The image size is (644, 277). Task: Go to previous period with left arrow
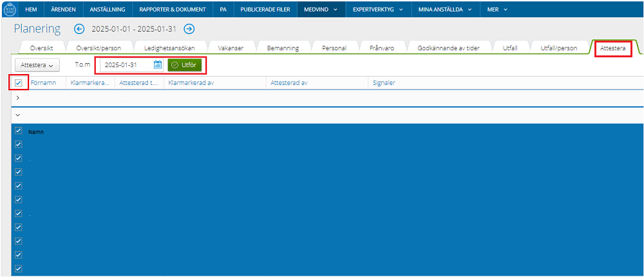(x=79, y=29)
